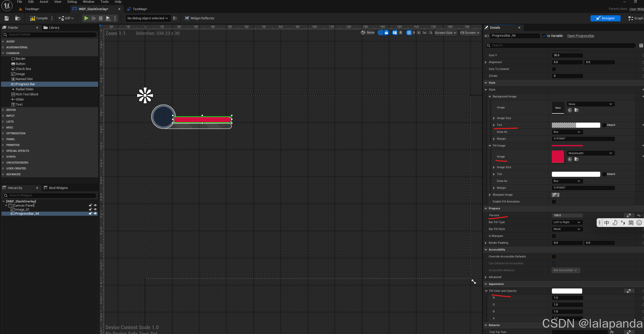Screen dimensions: 644x334
Task: Click the lock icon in viewport toolbar
Action: click(x=386, y=33)
